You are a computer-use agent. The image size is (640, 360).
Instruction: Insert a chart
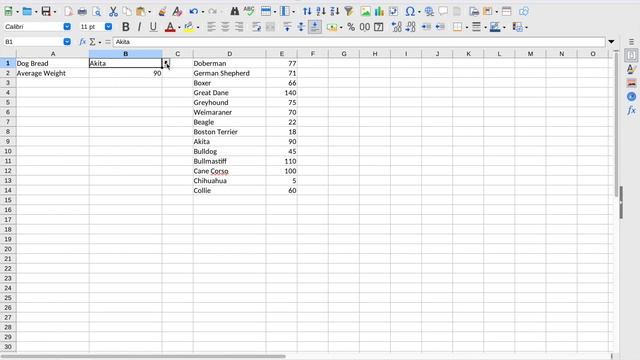coord(379,11)
